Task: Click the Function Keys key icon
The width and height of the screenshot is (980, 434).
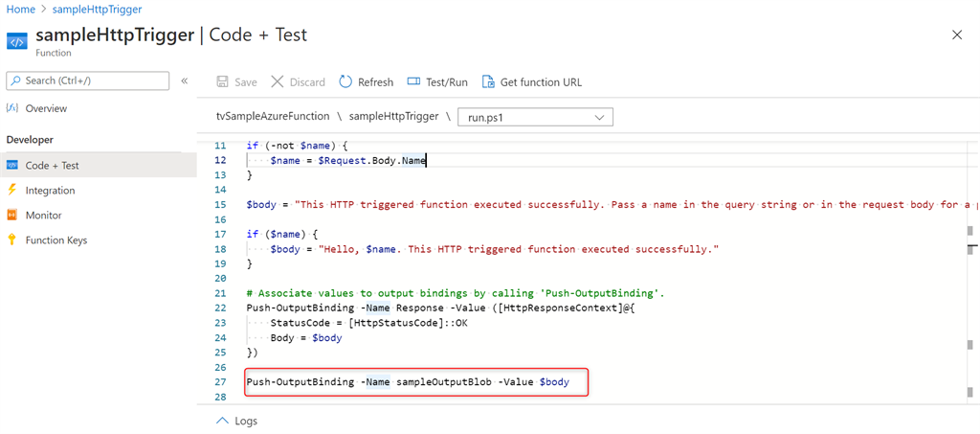Action: [11, 240]
